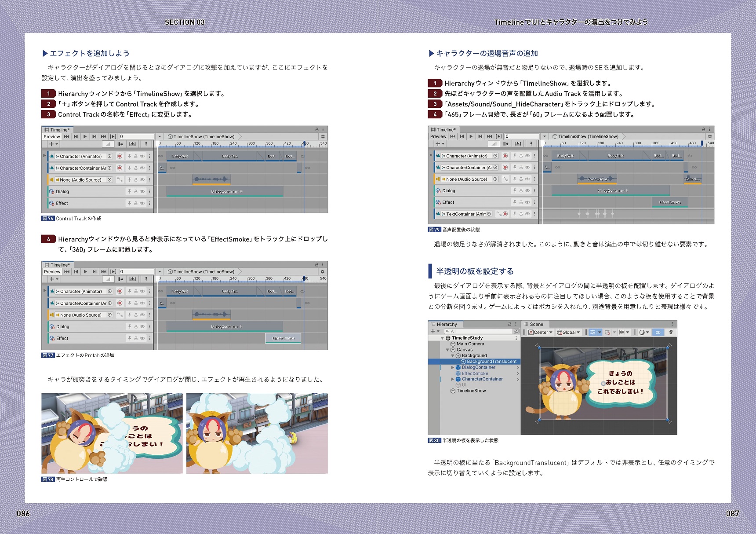Select BackgroundTranslucent in the Hierarchy tree
This screenshot has height=534, width=756.
coord(491,362)
